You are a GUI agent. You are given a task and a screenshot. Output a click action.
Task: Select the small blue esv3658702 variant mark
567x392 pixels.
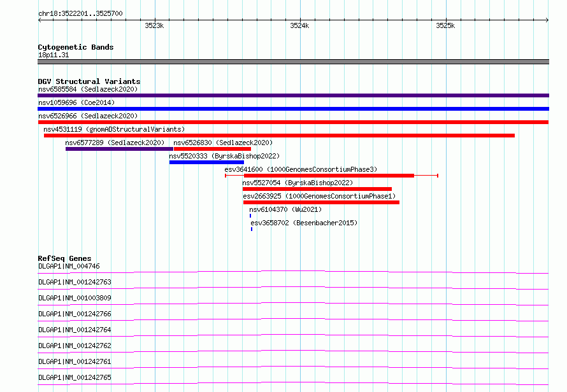[x=252, y=229]
